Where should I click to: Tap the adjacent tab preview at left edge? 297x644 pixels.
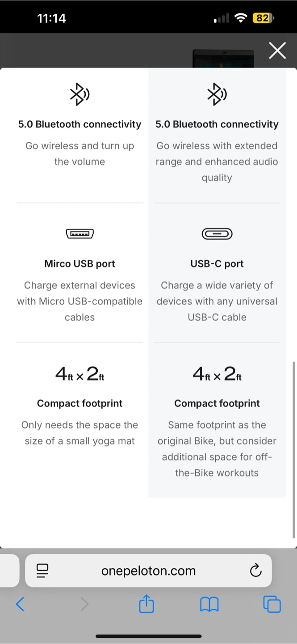click(9, 571)
